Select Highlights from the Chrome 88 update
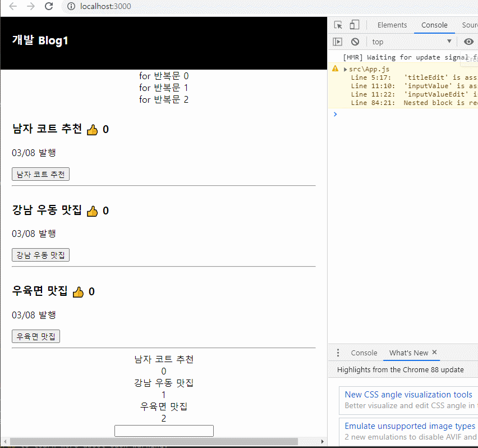This screenshot has height=448, width=478. pyautogui.click(x=400, y=370)
